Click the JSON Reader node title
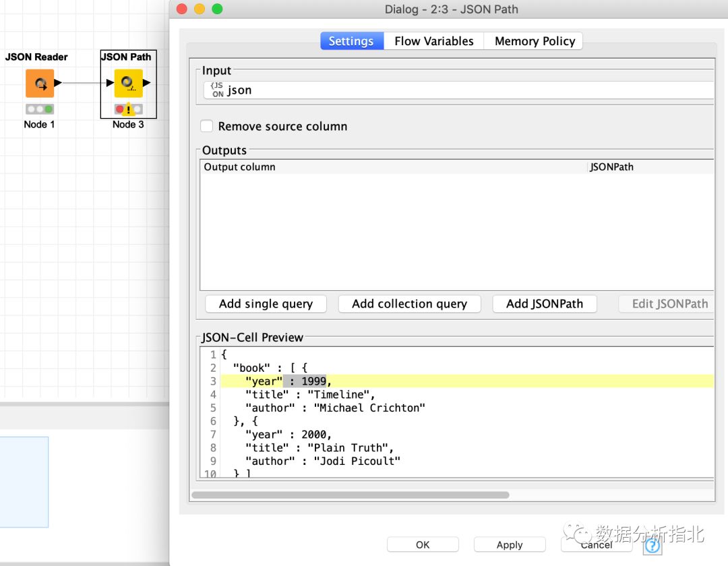This screenshot has height=566, width=728. (36, 57)
